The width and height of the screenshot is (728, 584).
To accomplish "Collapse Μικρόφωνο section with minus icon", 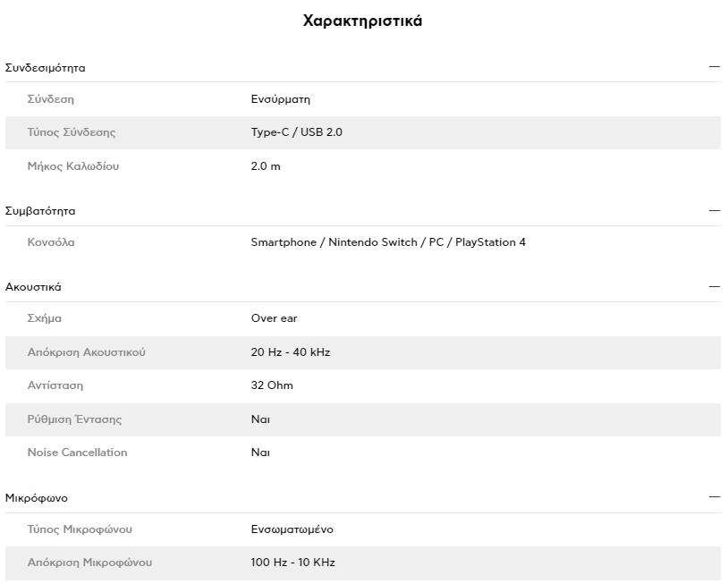I will click(714, 497).
